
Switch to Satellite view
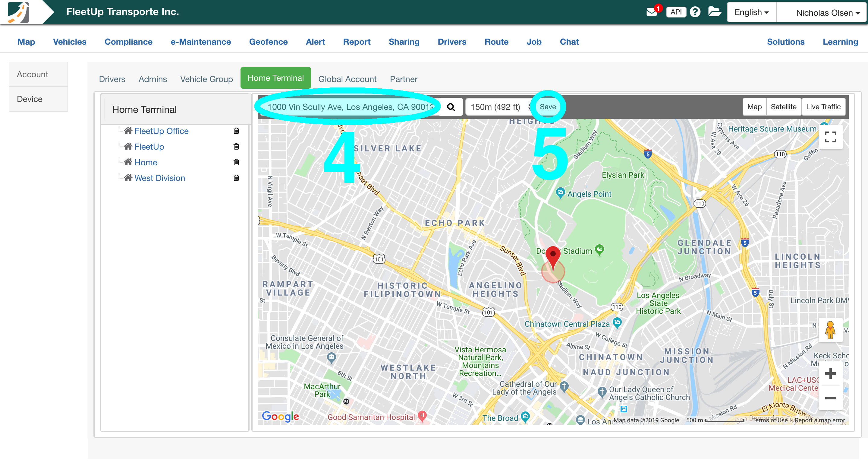(783, 107)
